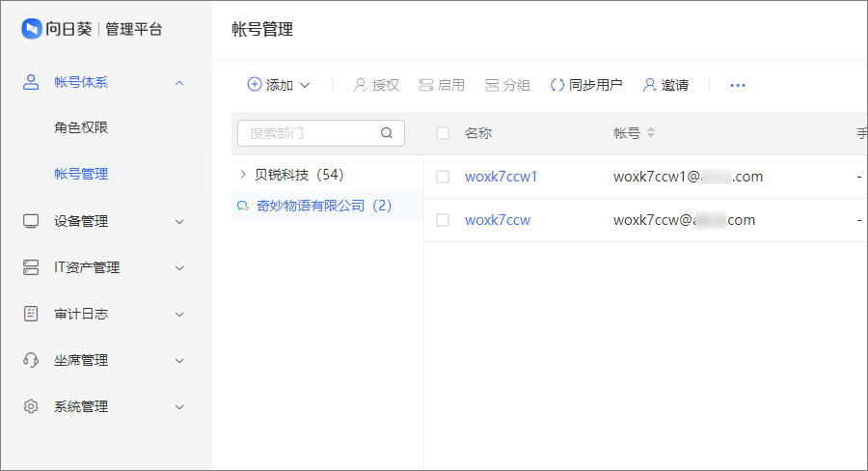Open the 角色权限 menu item
868x471 pixels.
81,127
